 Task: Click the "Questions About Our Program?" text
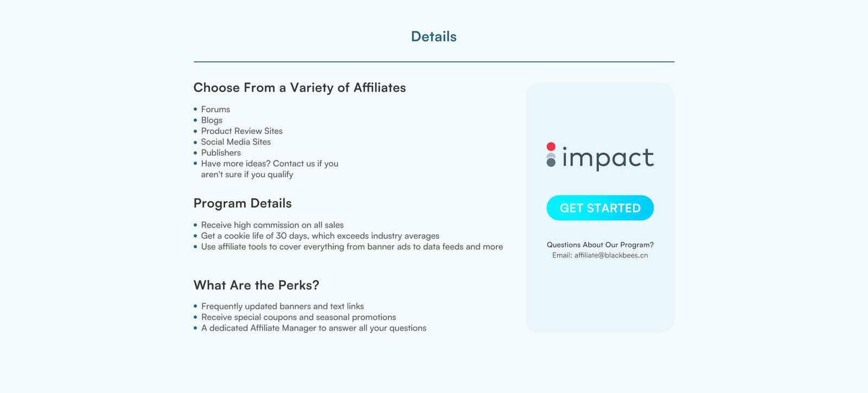600,245
